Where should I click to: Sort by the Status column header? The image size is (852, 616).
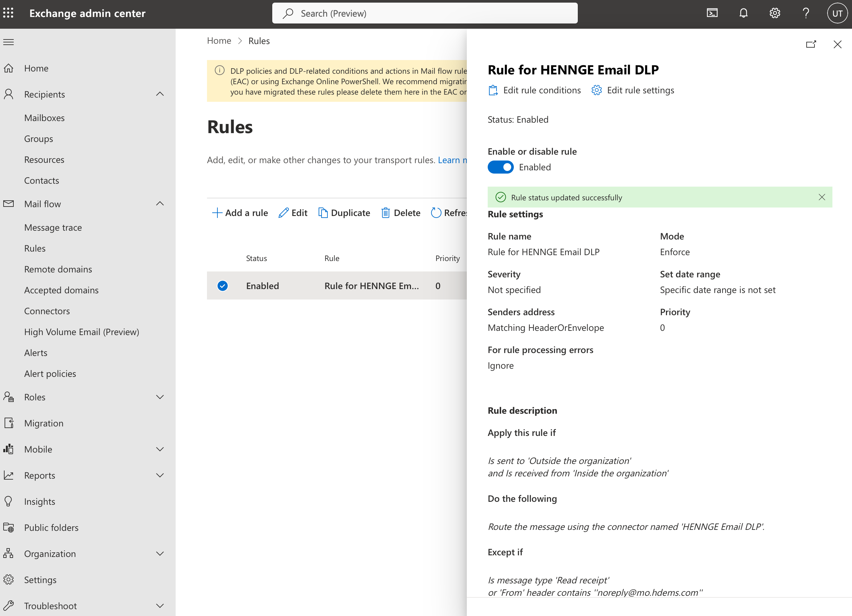256,258
